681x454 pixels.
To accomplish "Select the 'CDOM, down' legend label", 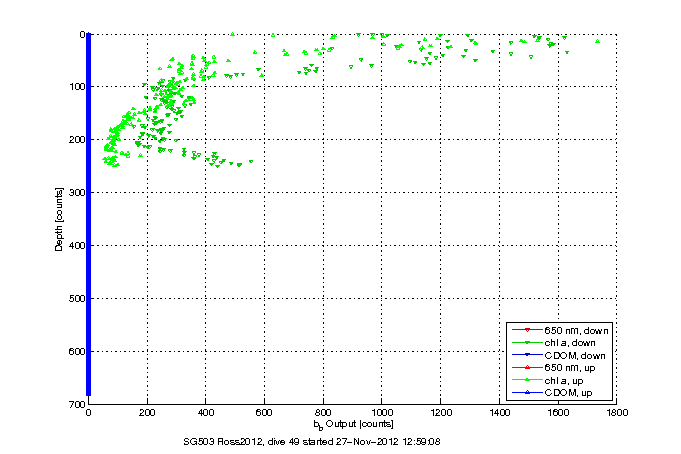I will (575, 355).
